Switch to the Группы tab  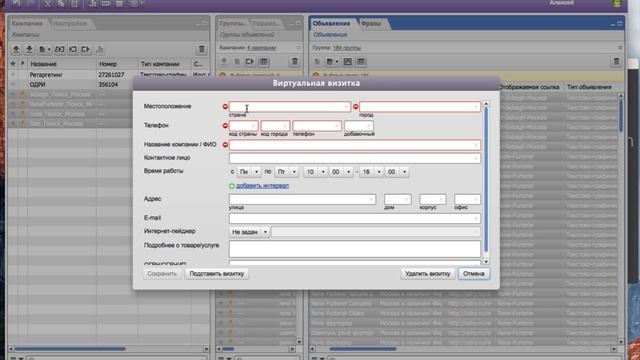[x=232, y=24]
